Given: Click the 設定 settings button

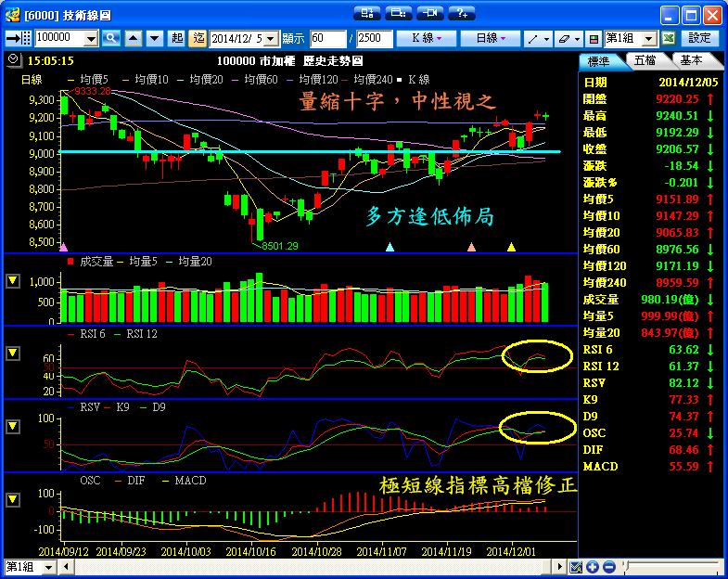Looking at the screenshot, I should pos(700,38).
